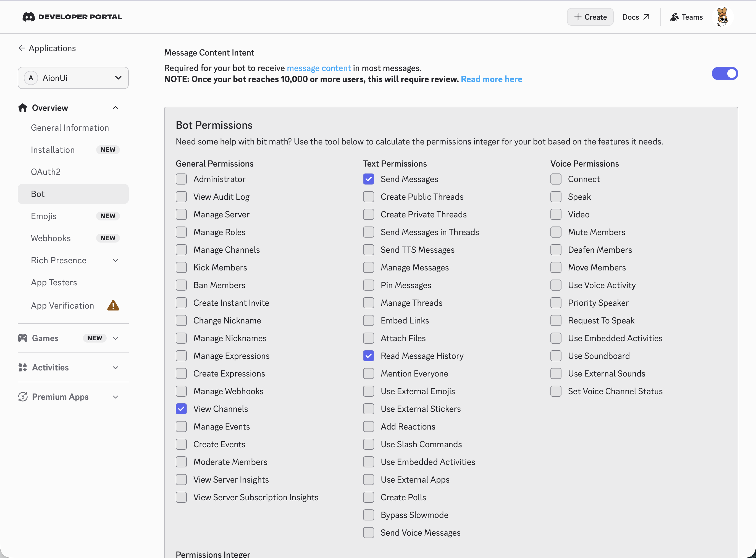The image size is (756, 558).
Task: Check the Mention Everyone permission
Action: click(x=369, y=373)
